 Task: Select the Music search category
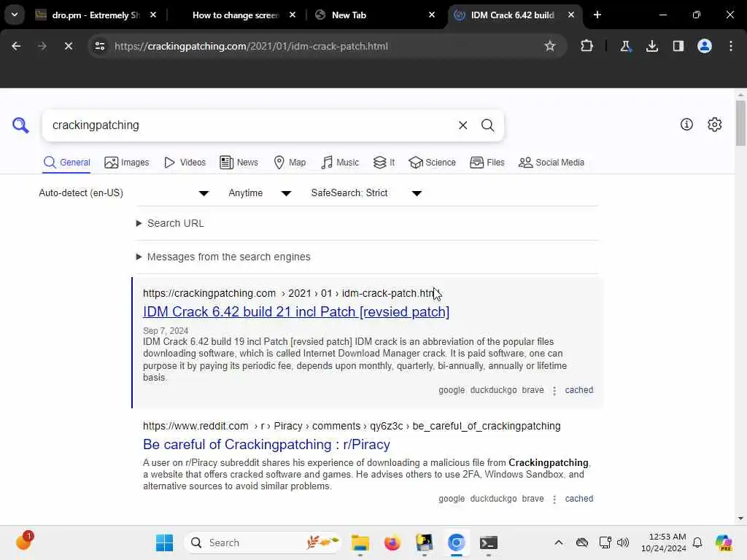coord(340,163)
